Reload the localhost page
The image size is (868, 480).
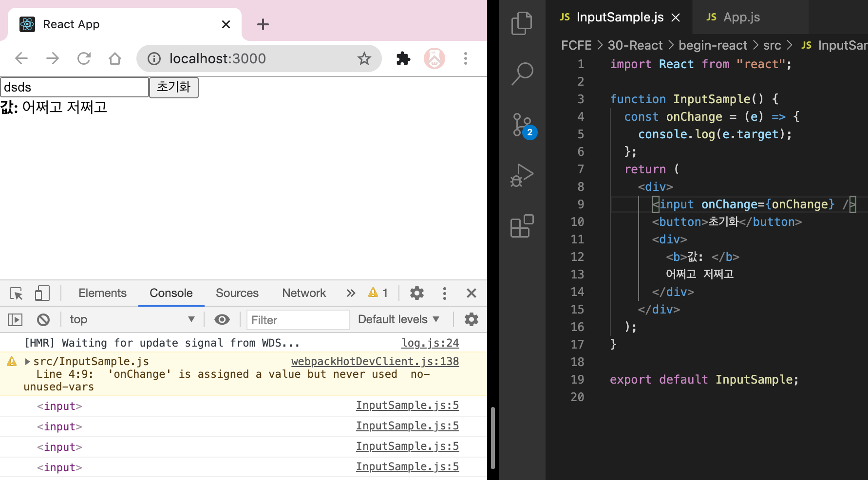pos(84,58)
